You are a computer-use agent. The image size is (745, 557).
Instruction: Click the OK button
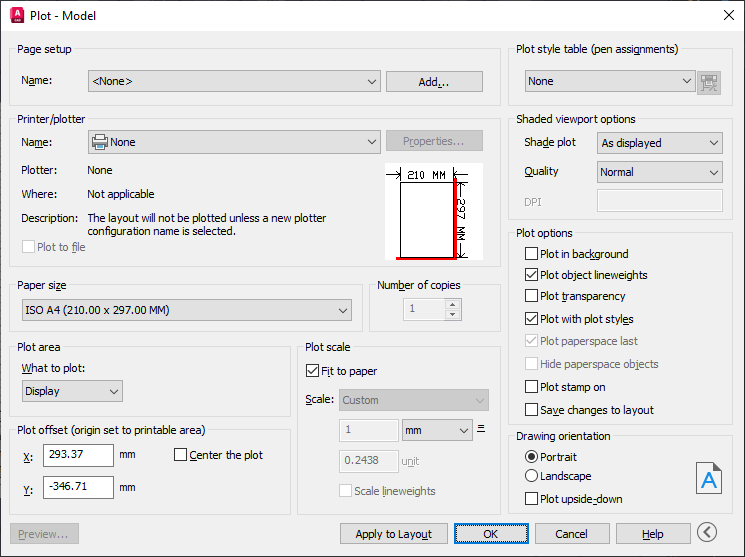[491, 534]
